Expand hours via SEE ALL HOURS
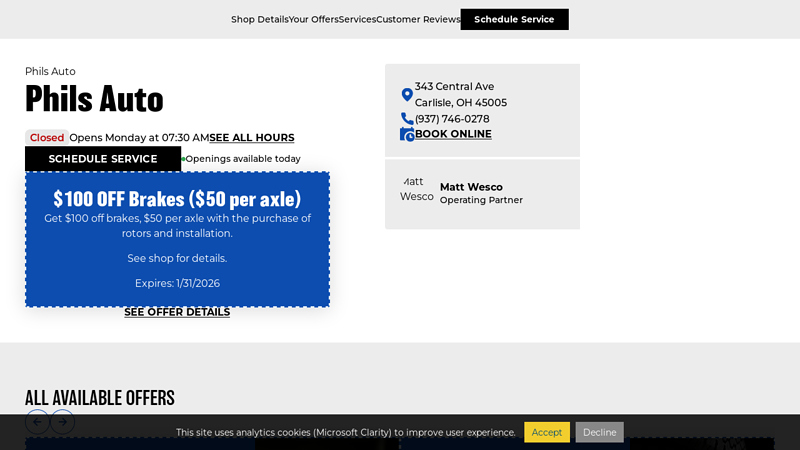The image size is (800, 450). coord(252,138)
